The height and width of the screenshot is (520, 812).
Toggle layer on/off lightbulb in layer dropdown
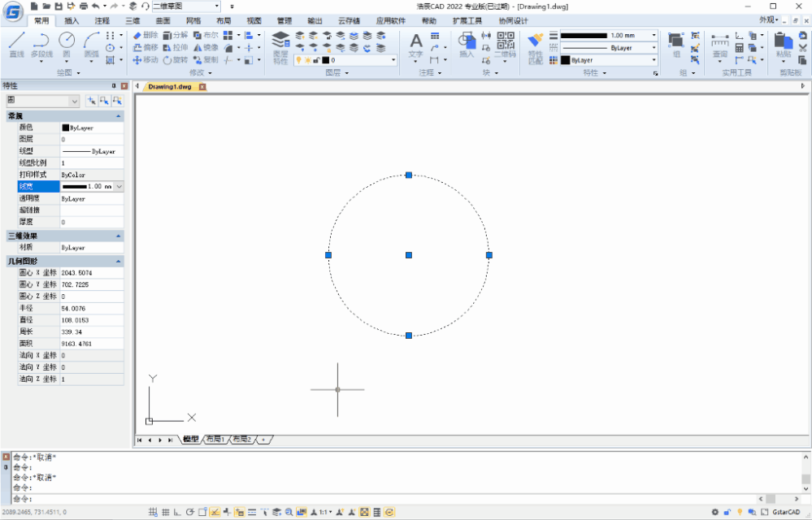tap(299, 60)
